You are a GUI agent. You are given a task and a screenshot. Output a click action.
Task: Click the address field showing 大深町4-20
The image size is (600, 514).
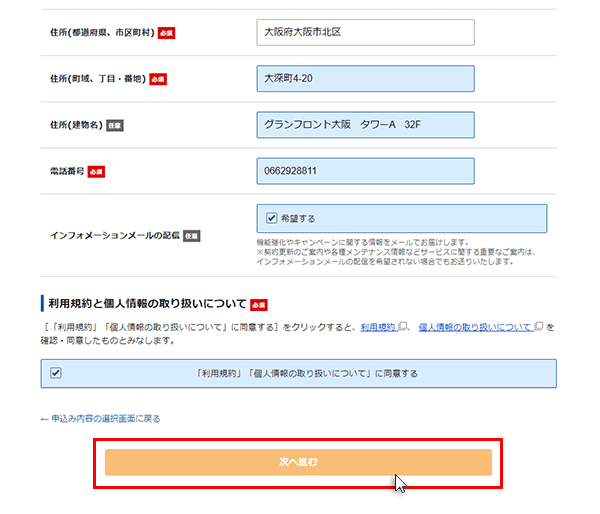pyautogui.click(x=364, y=79)
